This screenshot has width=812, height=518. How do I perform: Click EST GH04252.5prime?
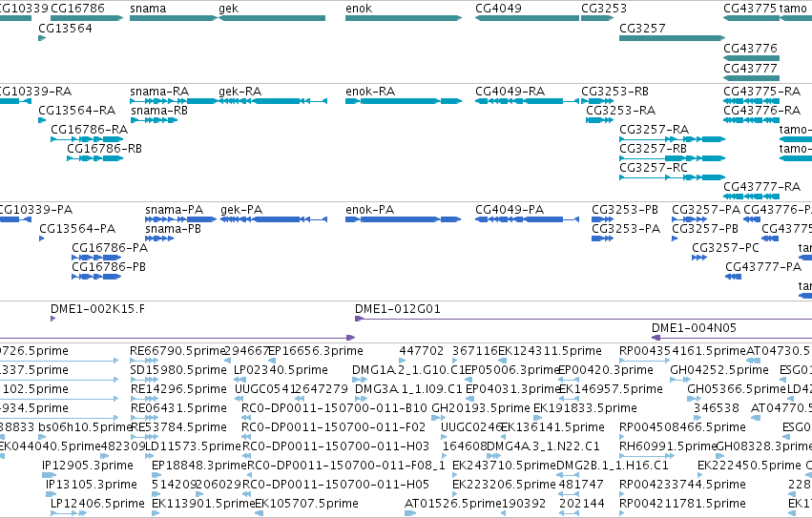(x=680, y=380)
